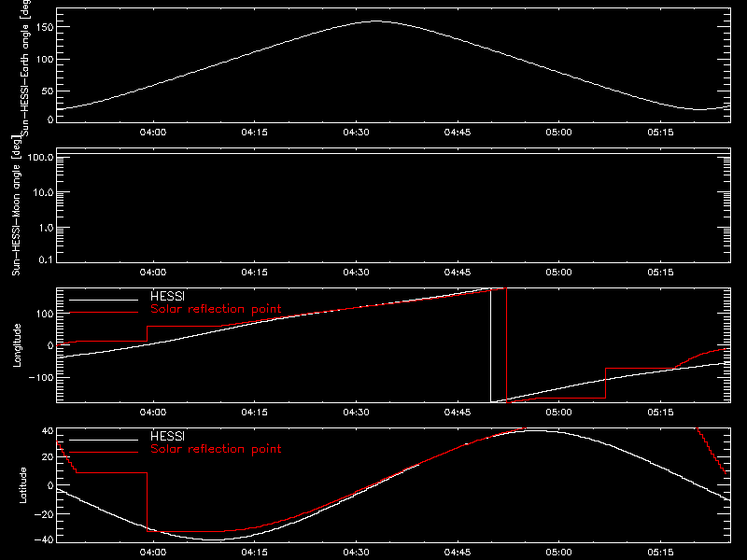
Task: Click the 100 tick on Longitude axis
Action: coord(45,314)
